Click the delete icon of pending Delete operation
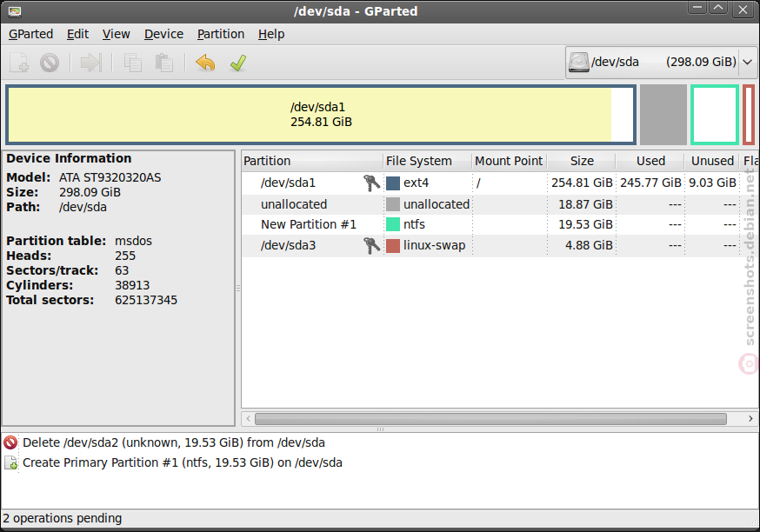 click(x=10, y=442)
